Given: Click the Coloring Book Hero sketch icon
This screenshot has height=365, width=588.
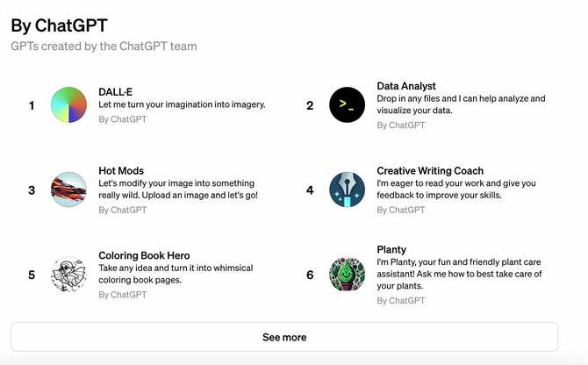Looking at the screenshot, I should point(69,275).
